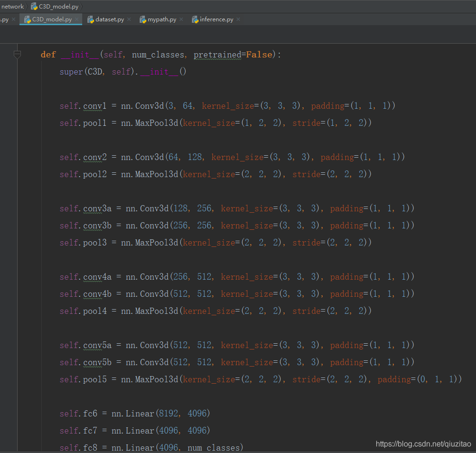The image size is (476, 453).
Task: Click 'conv4a' in the self.conv4a line
Action: click(97, 277)
